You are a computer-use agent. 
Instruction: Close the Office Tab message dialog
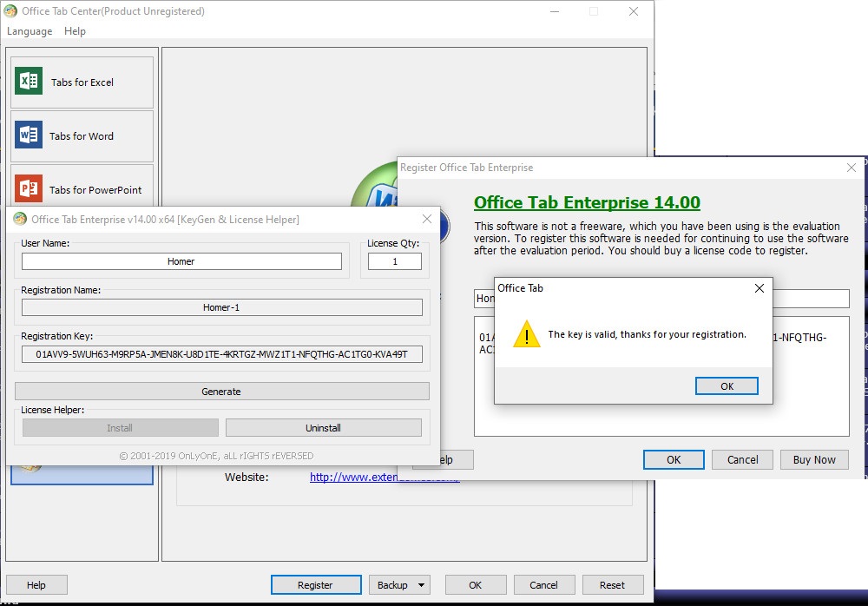tap(759, 288)
